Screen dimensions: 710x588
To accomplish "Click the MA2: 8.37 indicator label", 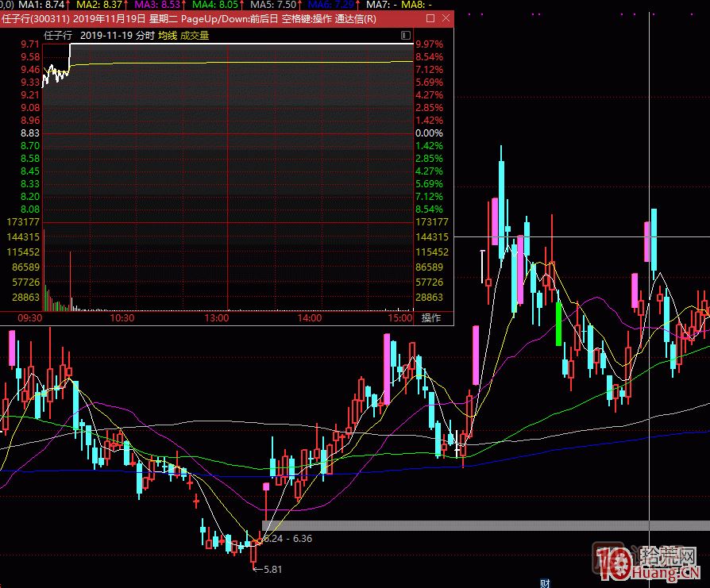I will (99, 5).
